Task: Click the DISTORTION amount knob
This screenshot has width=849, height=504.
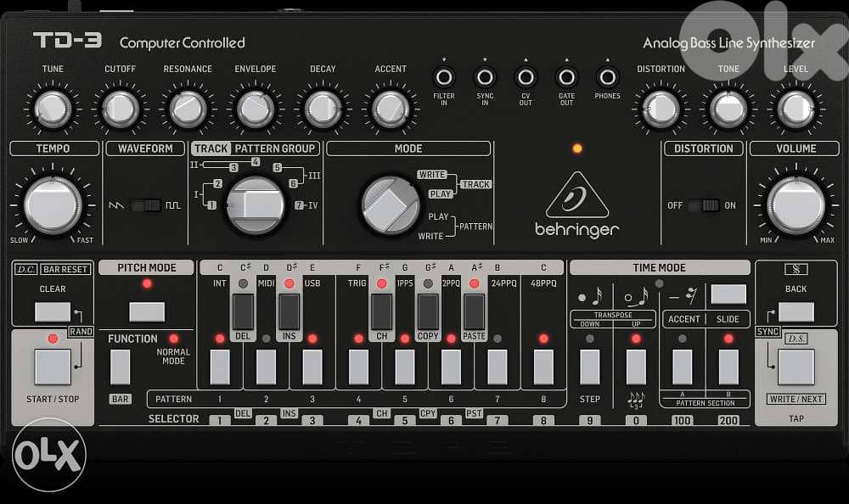Action: (x=661, y=109)
